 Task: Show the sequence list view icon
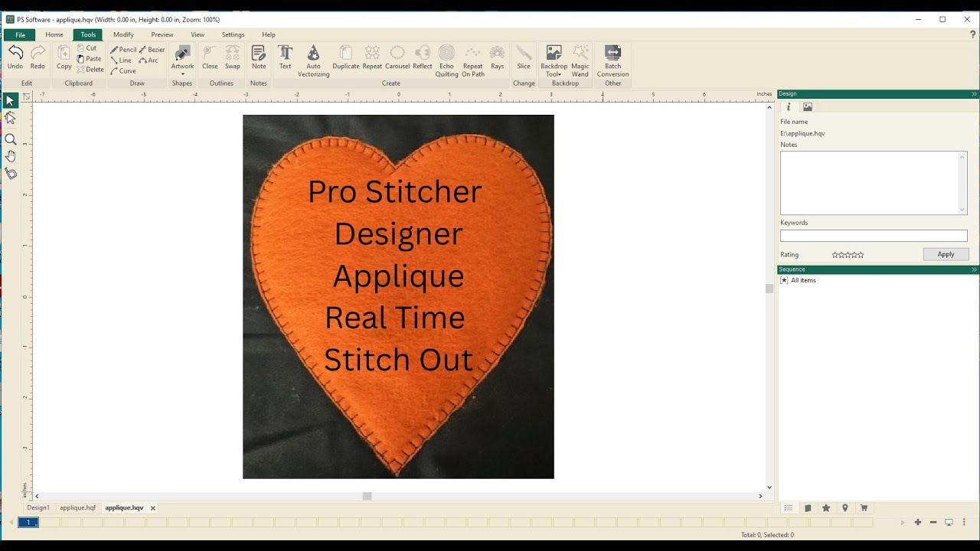[x=789, y=508]
